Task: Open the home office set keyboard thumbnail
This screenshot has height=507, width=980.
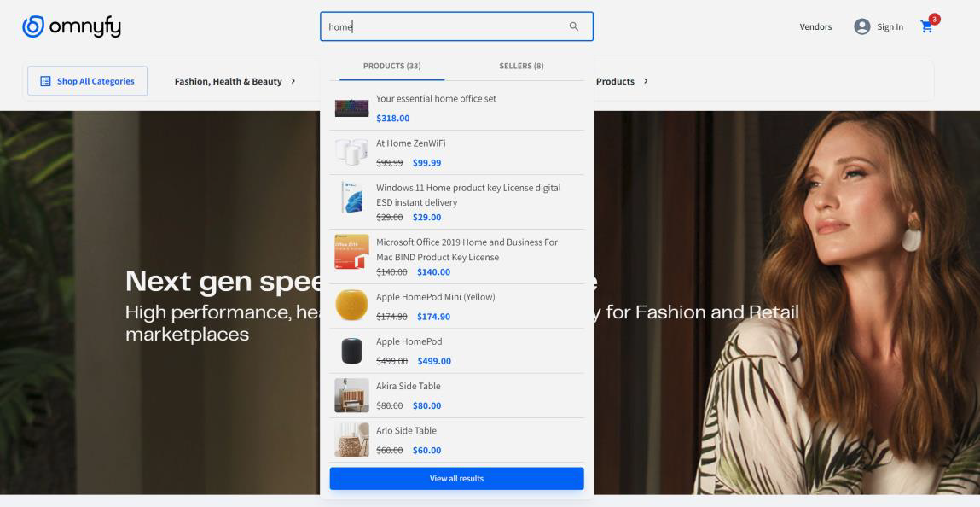Action: coord(351,108)
